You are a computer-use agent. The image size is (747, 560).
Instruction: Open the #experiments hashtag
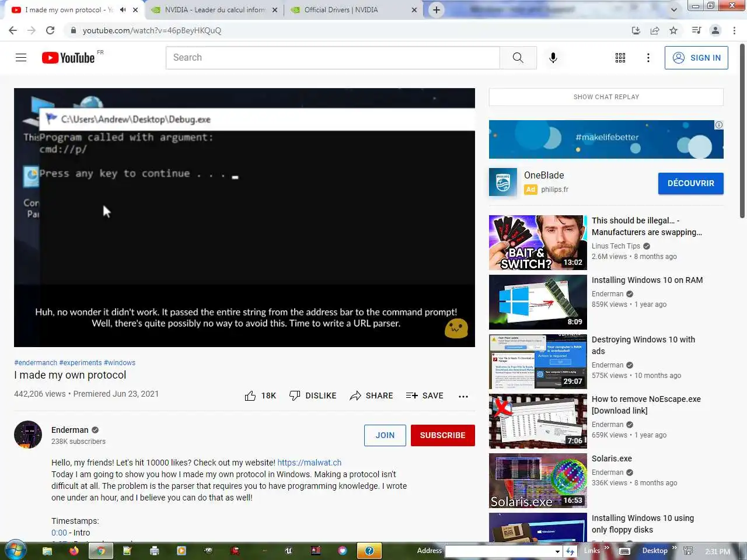pos(81,363)
